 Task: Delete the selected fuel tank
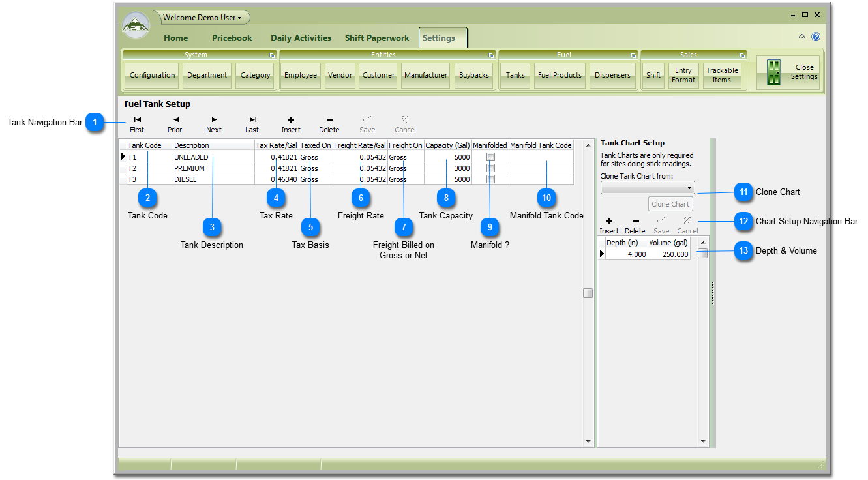click(329, 124)
